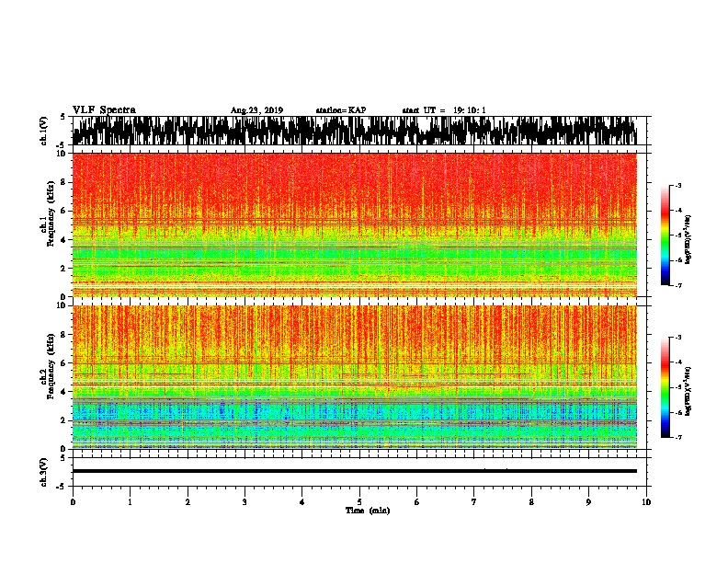Click the ch.2 spectrogram plot area
728x563 pixels.
pos(354,377)
